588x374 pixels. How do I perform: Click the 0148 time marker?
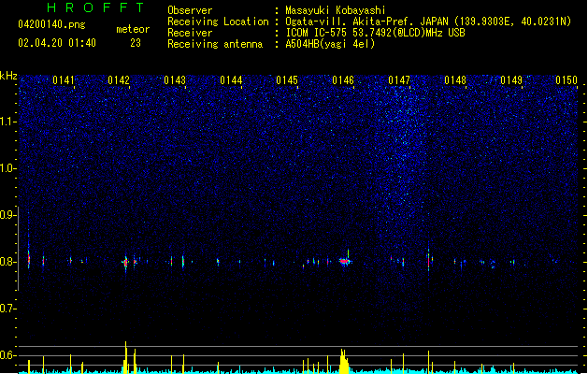click(455, 80)
